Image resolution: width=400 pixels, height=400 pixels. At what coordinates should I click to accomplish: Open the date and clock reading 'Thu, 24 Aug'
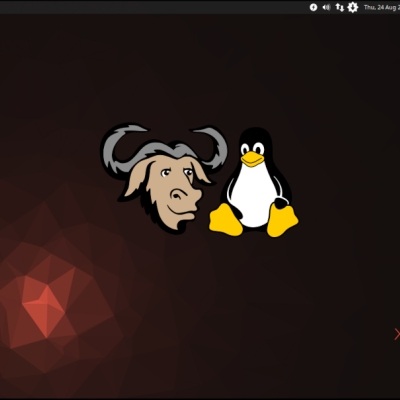pos(382,7)
